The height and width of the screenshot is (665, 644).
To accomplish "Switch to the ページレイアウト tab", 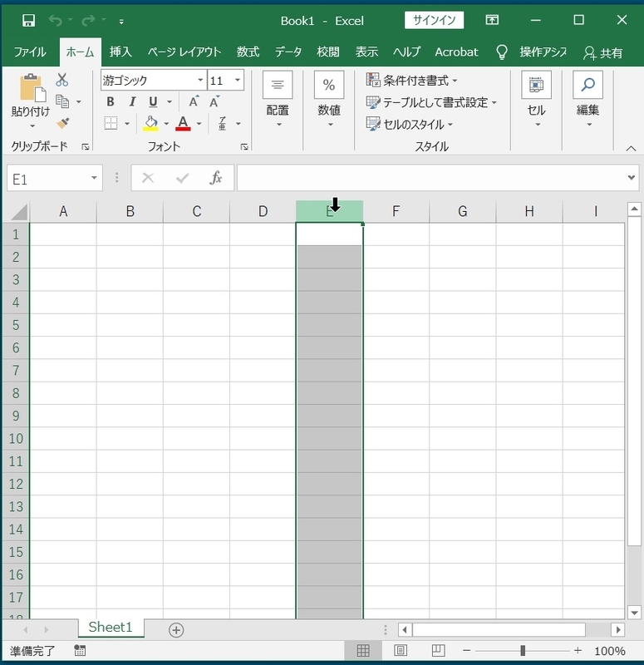I will 184,52.
